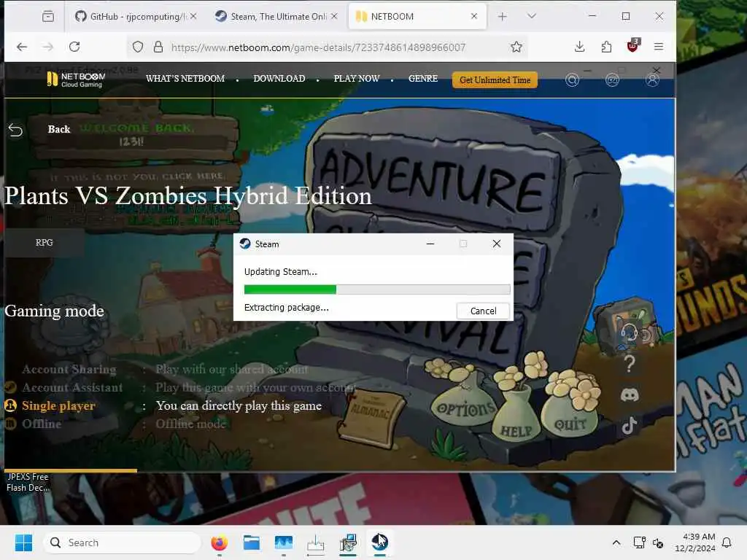Click the taskbar Search box
This screenshot has width=747, height=560.
(122, 542)
